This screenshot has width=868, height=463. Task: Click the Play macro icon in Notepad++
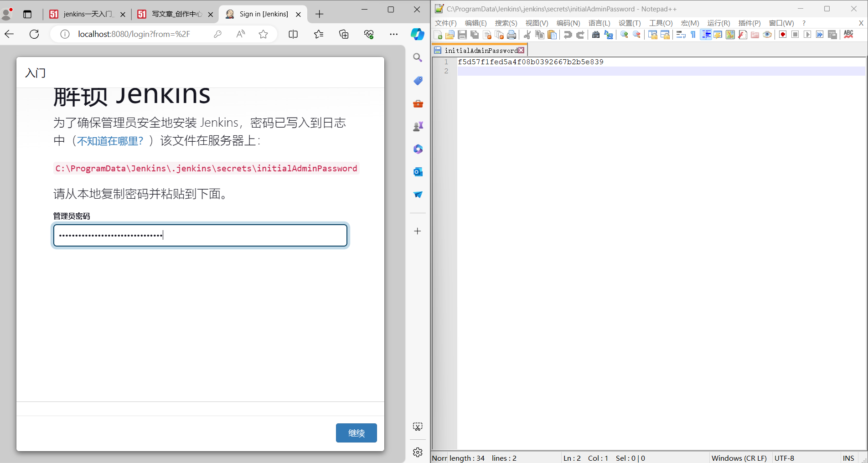(807, 35)
